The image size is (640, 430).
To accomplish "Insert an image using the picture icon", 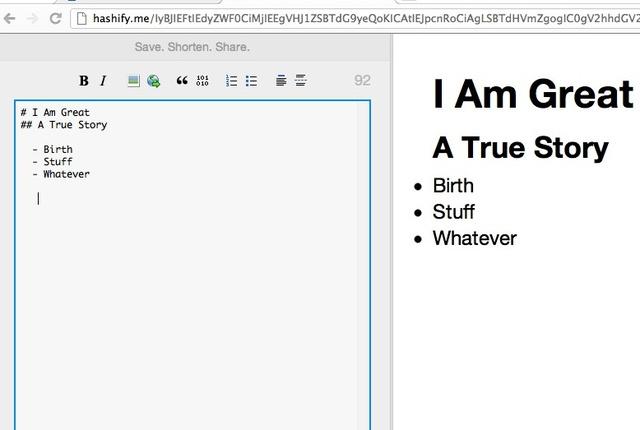I will (x=133, y=81).
